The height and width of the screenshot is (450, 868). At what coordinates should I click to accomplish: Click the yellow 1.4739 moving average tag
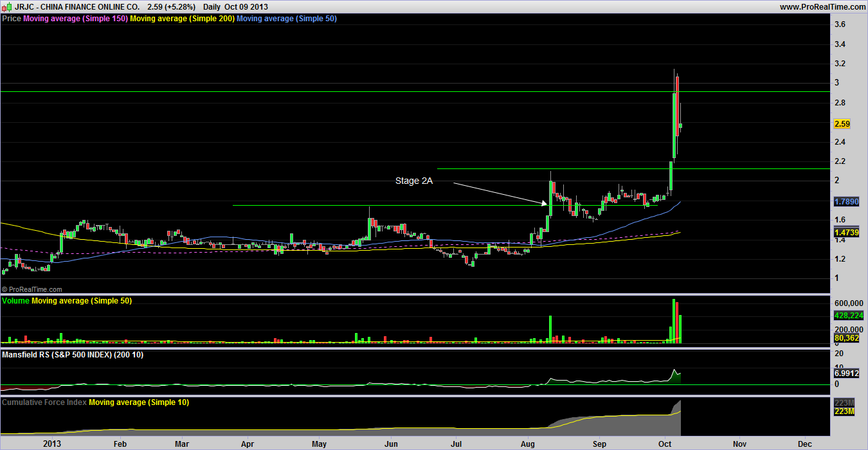point(844,232)
